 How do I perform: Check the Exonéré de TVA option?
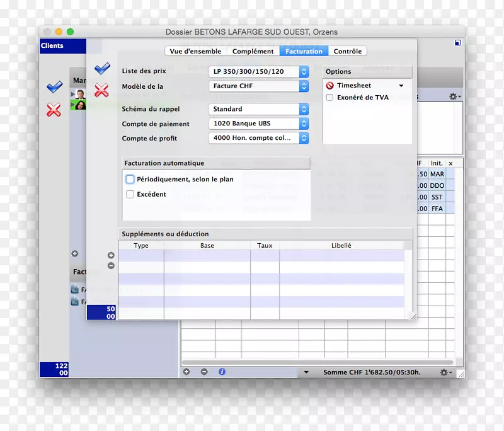[329, 98]
